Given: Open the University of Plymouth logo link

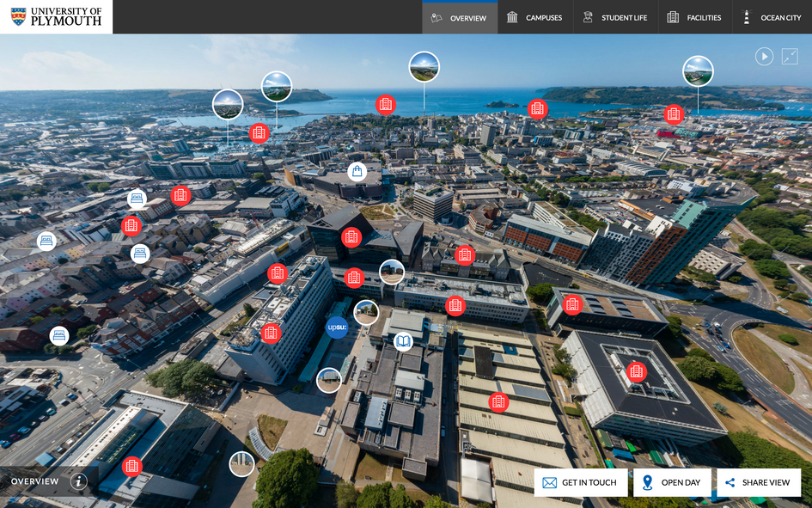Looking at the screenshot, I should click(x=56, y=16).
